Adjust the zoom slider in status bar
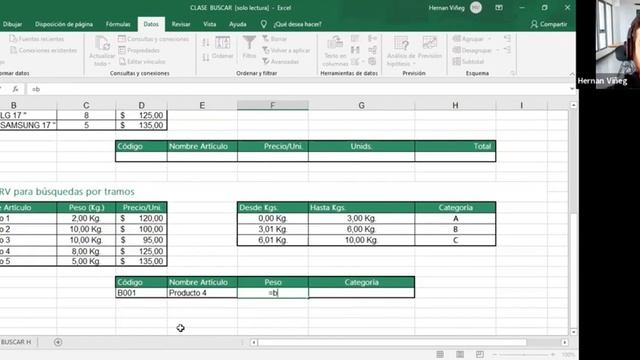 pyautogui.click(x=524, y=355)
